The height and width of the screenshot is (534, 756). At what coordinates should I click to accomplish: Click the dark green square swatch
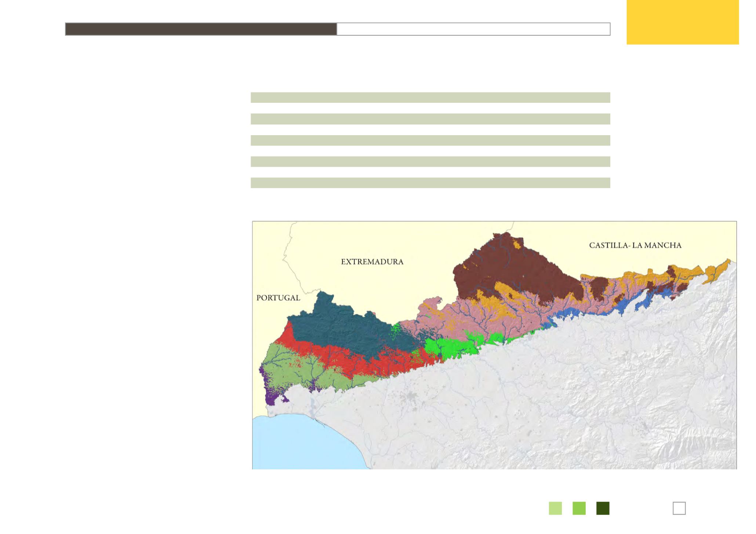tap(603, 508)
